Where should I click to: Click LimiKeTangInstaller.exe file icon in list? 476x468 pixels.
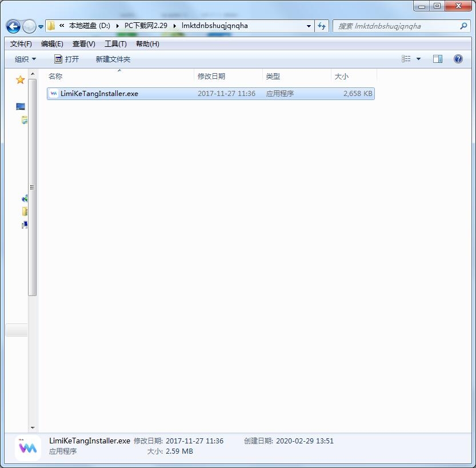[54, 94]
